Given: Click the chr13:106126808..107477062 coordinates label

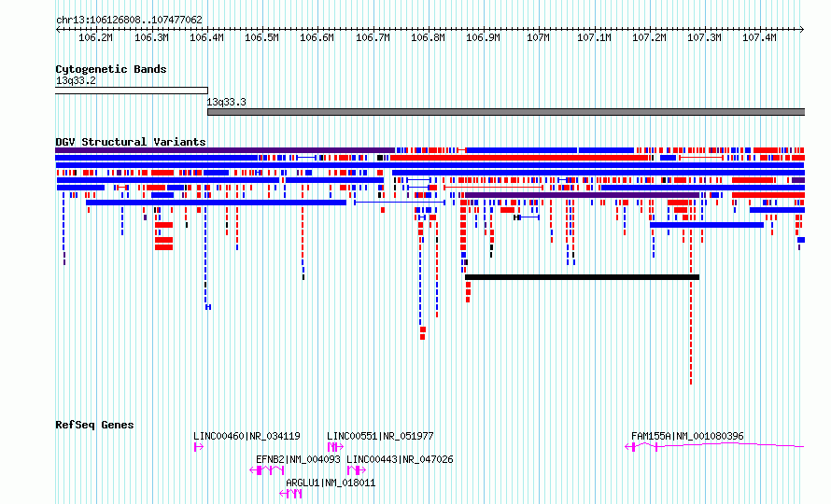Looking at the screenshot, I should point(129,21).
